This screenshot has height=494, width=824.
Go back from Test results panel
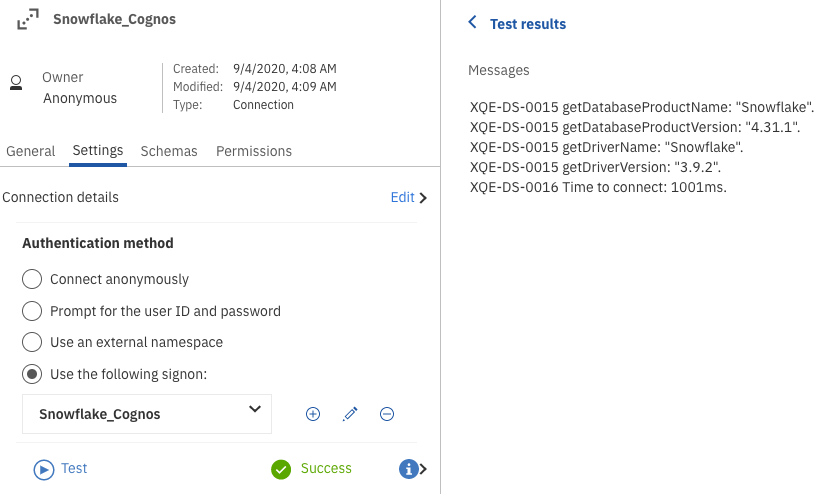(472, 23)
